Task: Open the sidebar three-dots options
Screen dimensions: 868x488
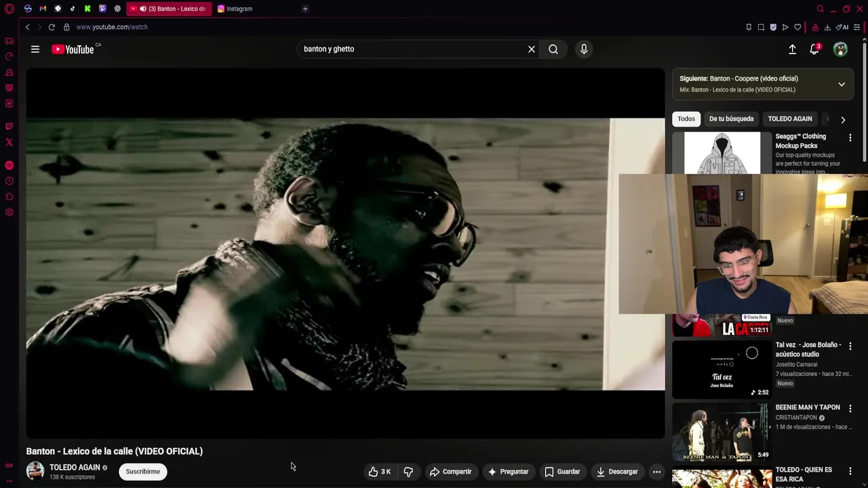Action: tap(9, 481)
